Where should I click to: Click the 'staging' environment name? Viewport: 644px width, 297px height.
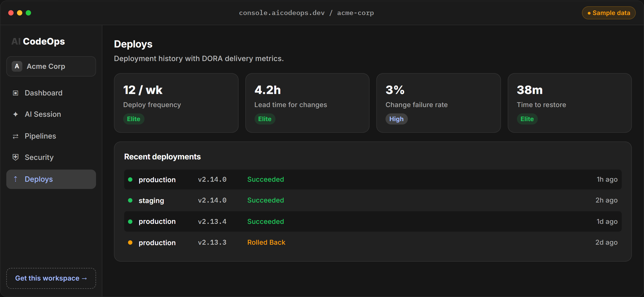pyautogui.click(x=151, y=201)
